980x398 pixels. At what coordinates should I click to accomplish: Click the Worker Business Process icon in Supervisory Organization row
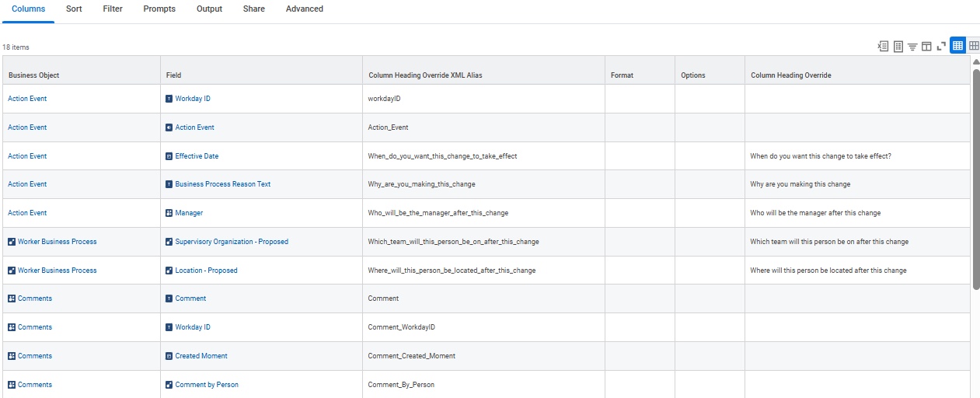click(12, 242)
